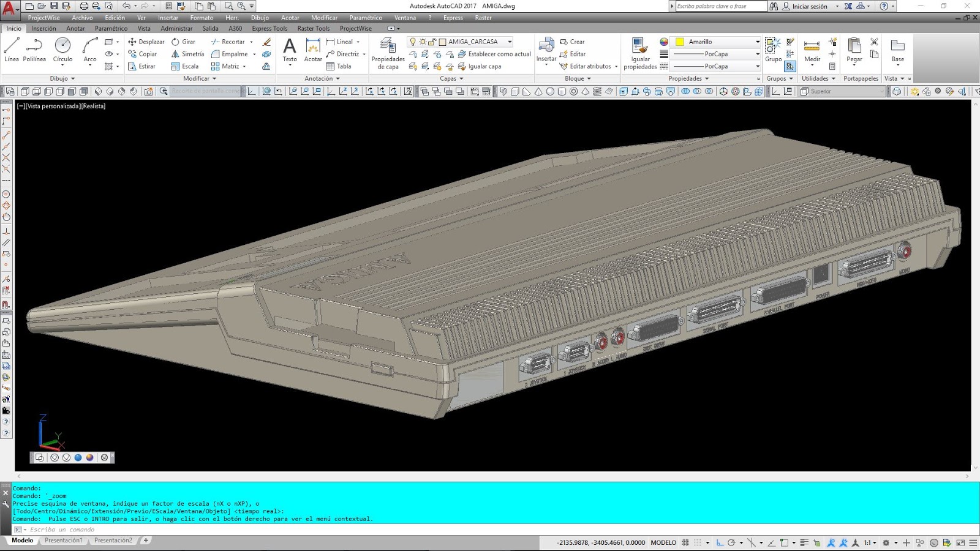
Task: Click the Cut scissors icon in Portapapeles
Action: pyautogui.click(x=874, y=42)
